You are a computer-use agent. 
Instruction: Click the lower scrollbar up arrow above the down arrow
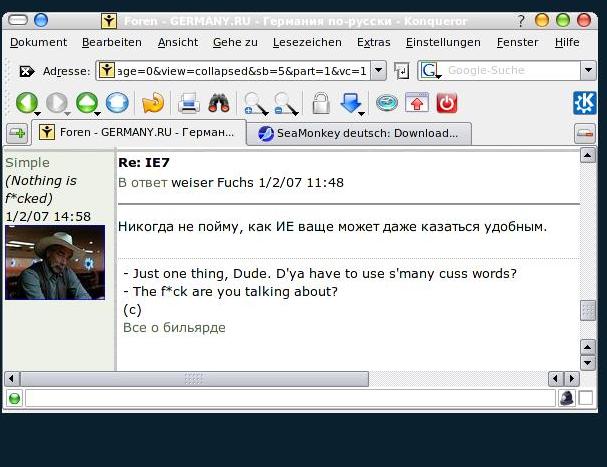tap(588, 347)
